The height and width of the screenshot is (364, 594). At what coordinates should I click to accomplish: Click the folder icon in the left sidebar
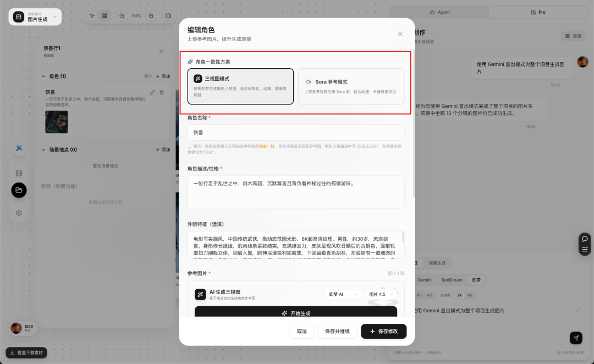tap(19, 191)
